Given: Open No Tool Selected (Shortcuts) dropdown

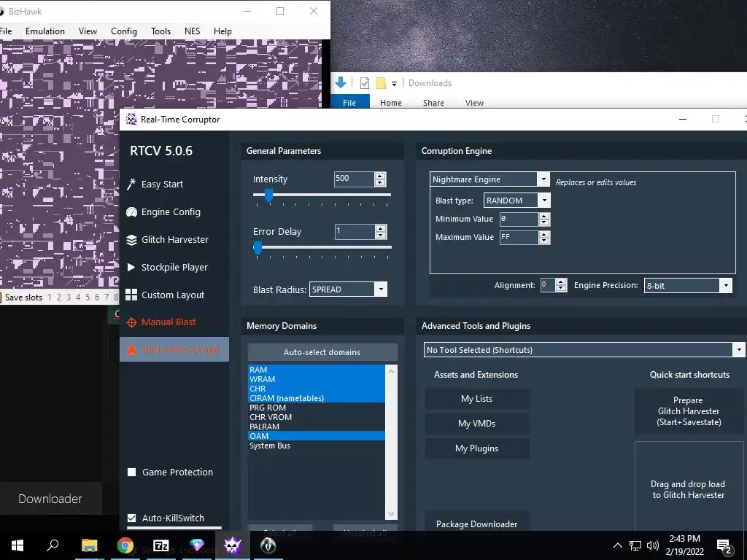Looking at the screenshot, I should (738, 350).
